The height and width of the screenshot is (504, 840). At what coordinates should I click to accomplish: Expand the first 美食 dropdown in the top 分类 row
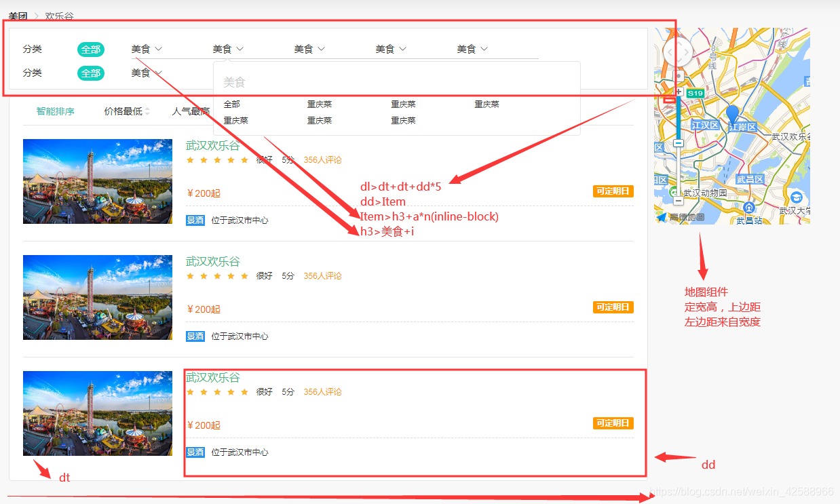click(x=147, y=49)
